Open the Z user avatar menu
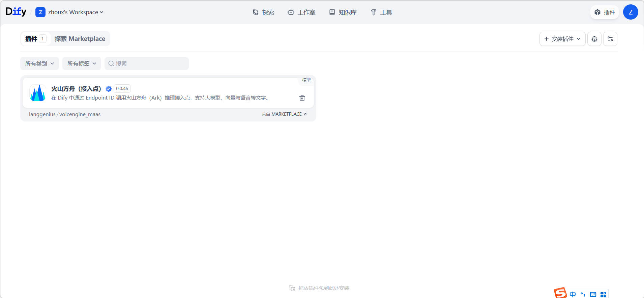The height and width of the screenshot is (298, 644). (x=630, y=12)
